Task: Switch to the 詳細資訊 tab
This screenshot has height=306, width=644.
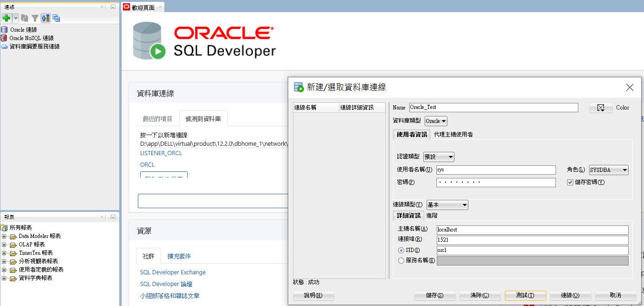Action: coord(408,216)
